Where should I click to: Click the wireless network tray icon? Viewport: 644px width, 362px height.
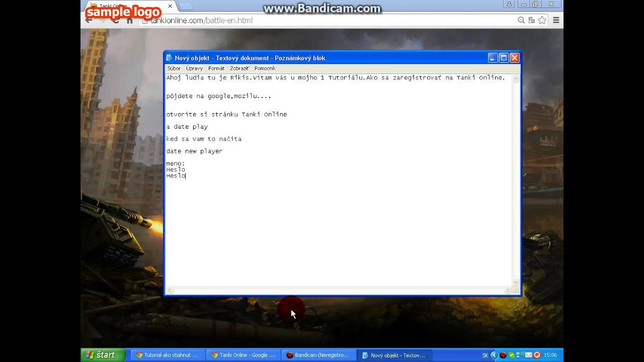tap(520, 355)
